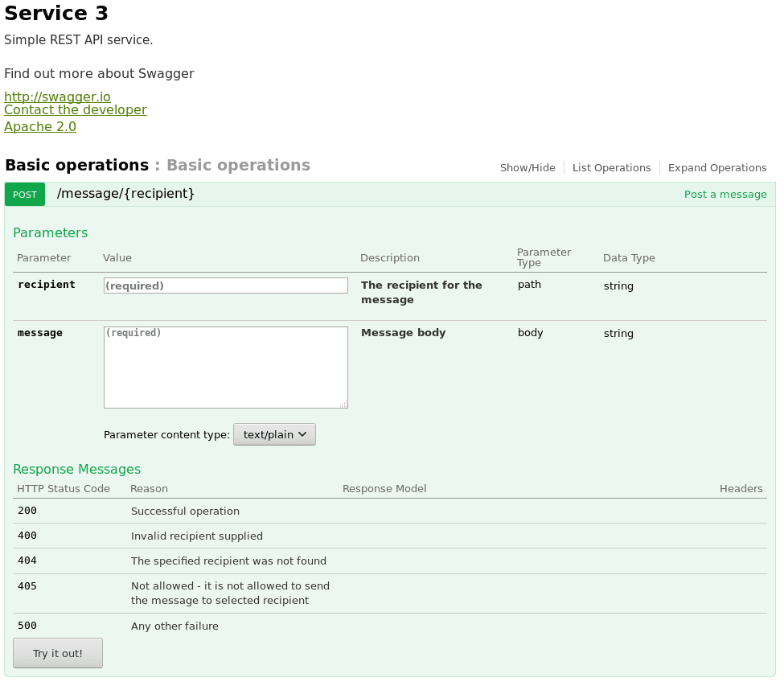Click the Parameters section heading
Viewport: 784px width, 686px height.
click(51, 233)
